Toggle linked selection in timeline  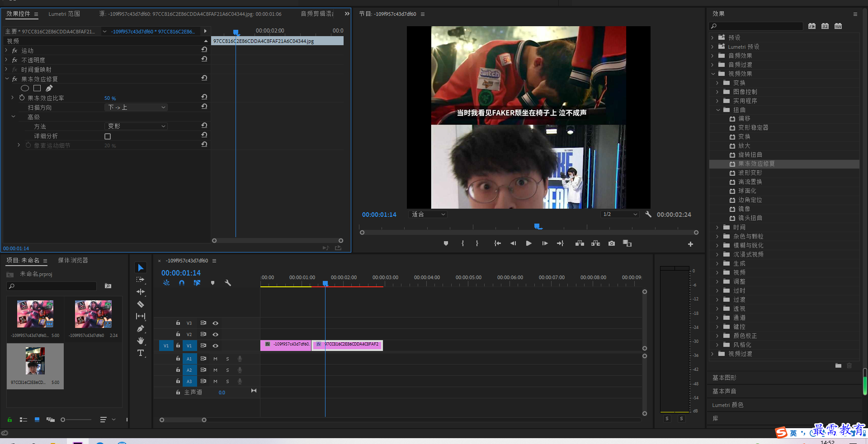pos(197,283)
